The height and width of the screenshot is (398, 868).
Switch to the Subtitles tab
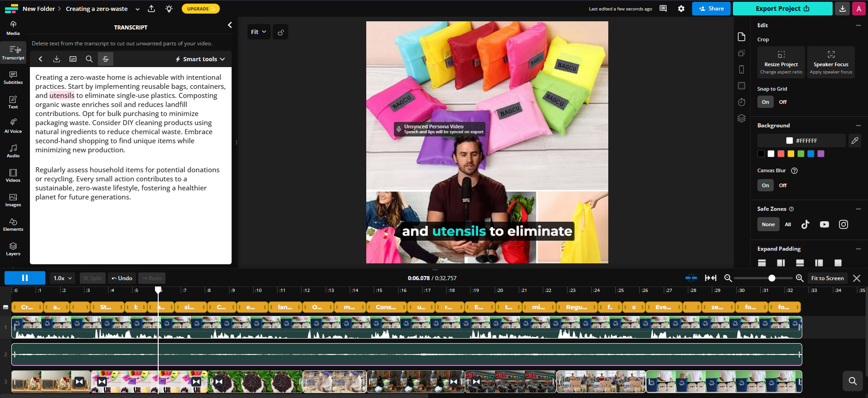(13, 77)
